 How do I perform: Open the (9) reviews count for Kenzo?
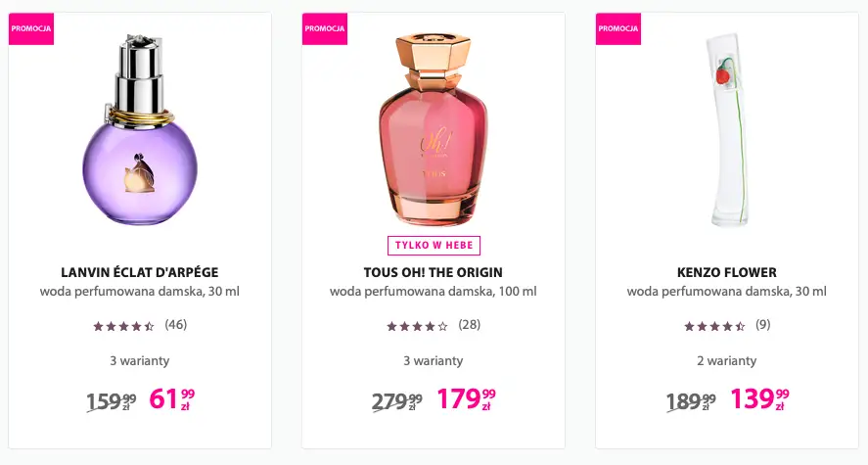(763, 324)
